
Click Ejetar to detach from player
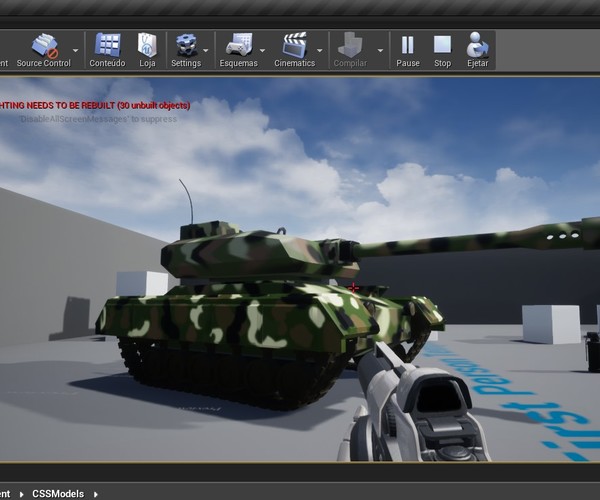click(478, 50)
